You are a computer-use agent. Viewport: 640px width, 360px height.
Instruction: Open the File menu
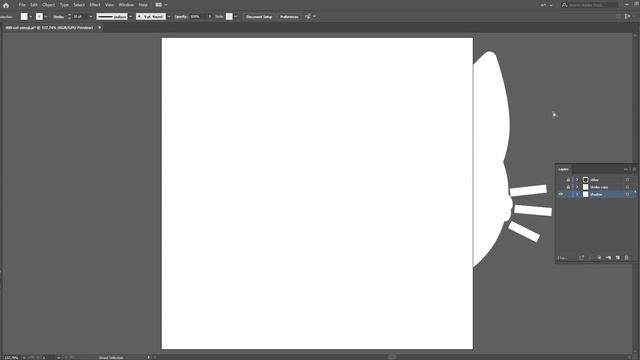click(x=22, y=5)
